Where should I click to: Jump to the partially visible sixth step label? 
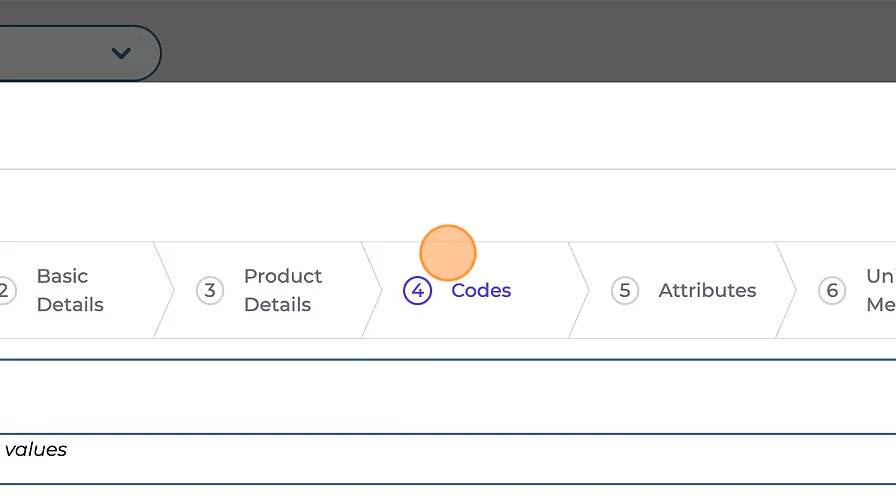pyautogui.click(x=879, y=291)
